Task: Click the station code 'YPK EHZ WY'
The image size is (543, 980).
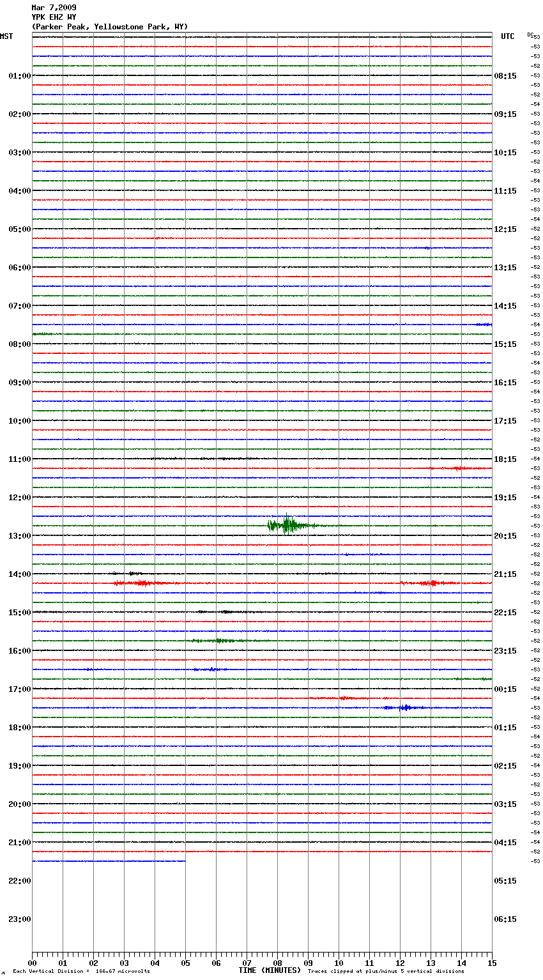Action: click(54, 17)
